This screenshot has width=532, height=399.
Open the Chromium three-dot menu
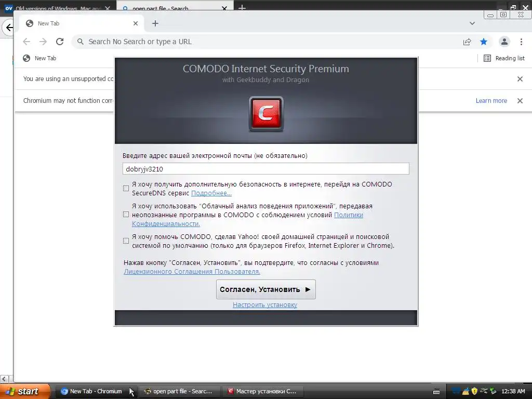(x=521, y=42)
